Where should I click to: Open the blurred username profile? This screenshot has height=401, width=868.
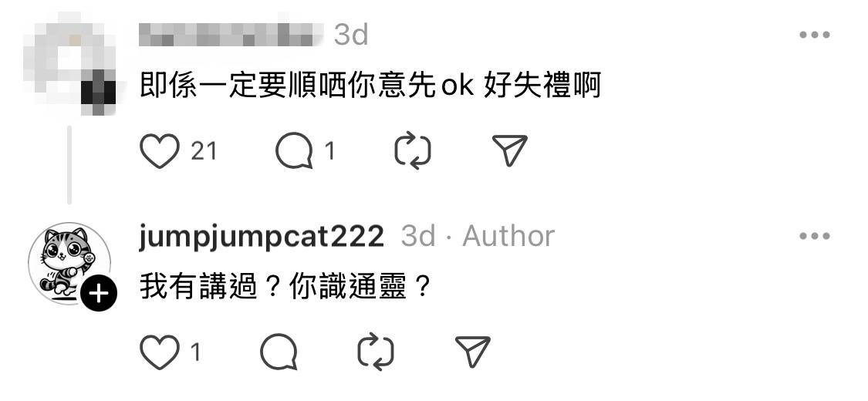pos(231,35)
